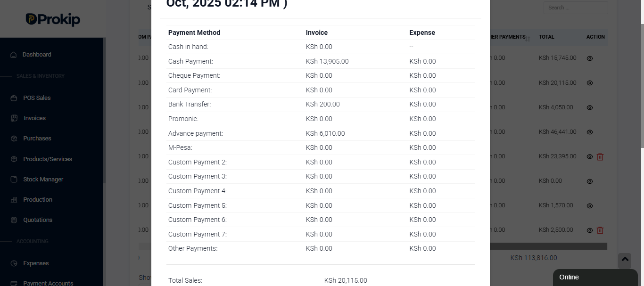The image size is (644, 286).
Task: Click the Invoices icon in sidebar
Action: click(x=14, y=118)
